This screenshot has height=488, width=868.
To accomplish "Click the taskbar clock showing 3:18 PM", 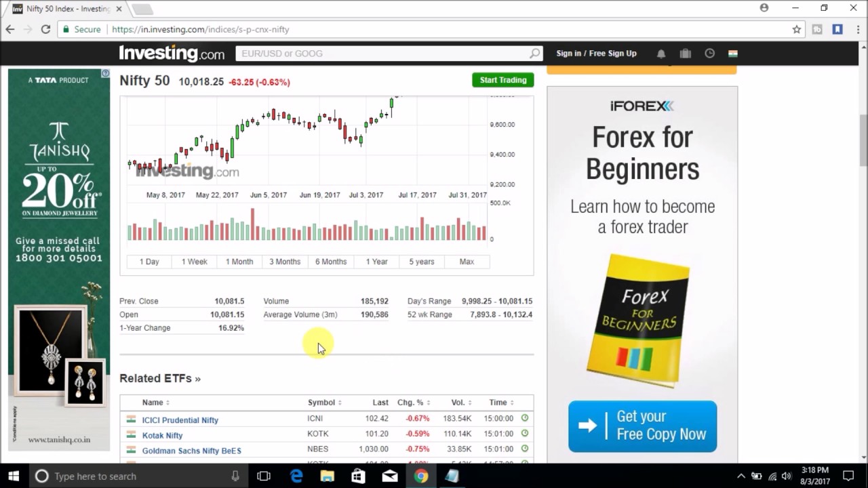I will [x=814, y=476].
